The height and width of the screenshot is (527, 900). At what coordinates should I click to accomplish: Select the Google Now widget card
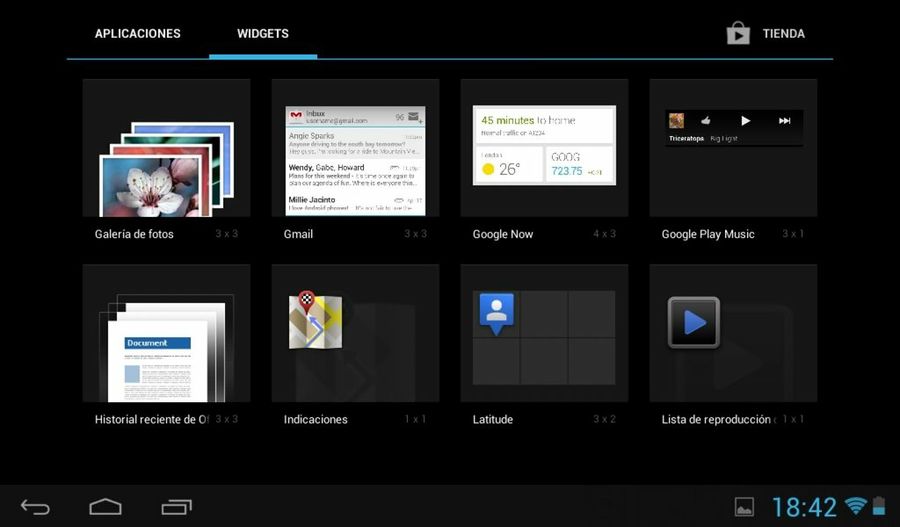pos(544,146)
